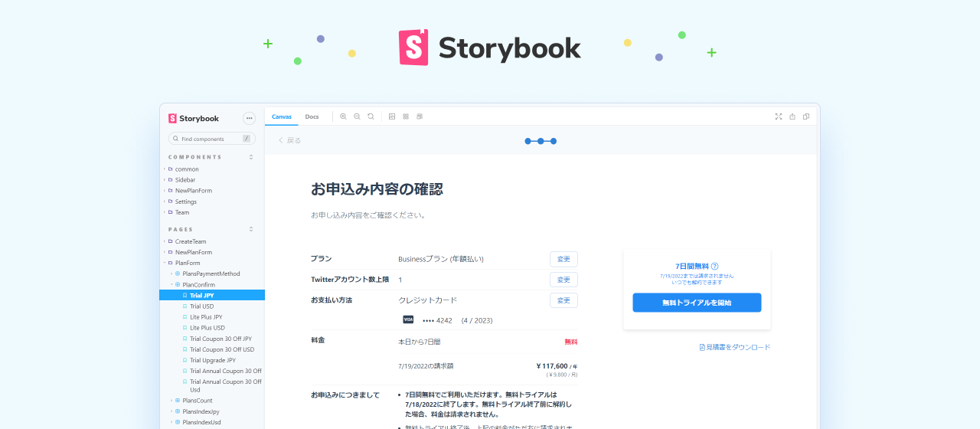Open the viewport size tool
Viewport: 980px width, 429px height.
[420, 116]
